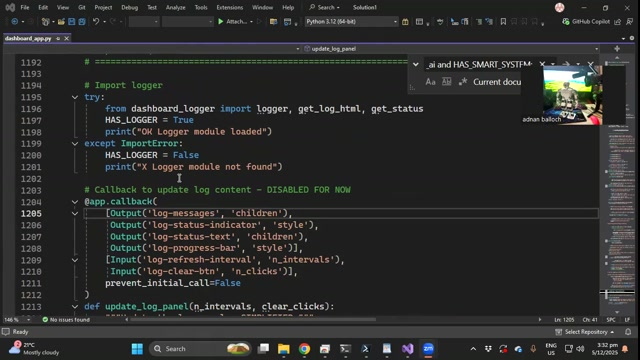This screenshot has height=360, width=640.
Task: Collapse the try block on line 1195
Action: point(75,97)
